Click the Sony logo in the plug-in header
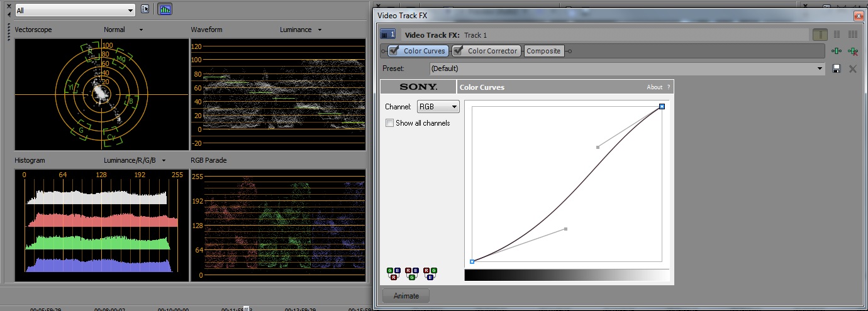The width and height of the screenshot is (868, 311). [418, 87]
